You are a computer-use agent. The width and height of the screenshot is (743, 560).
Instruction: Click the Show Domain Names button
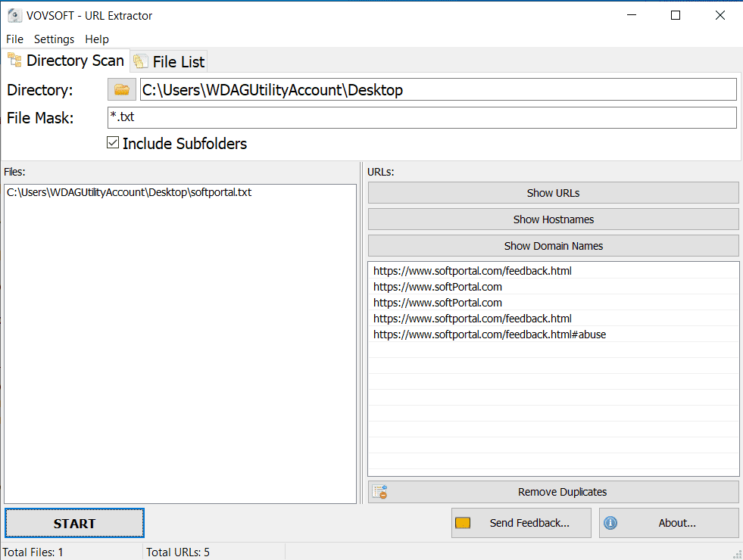(x=553, y=246)
